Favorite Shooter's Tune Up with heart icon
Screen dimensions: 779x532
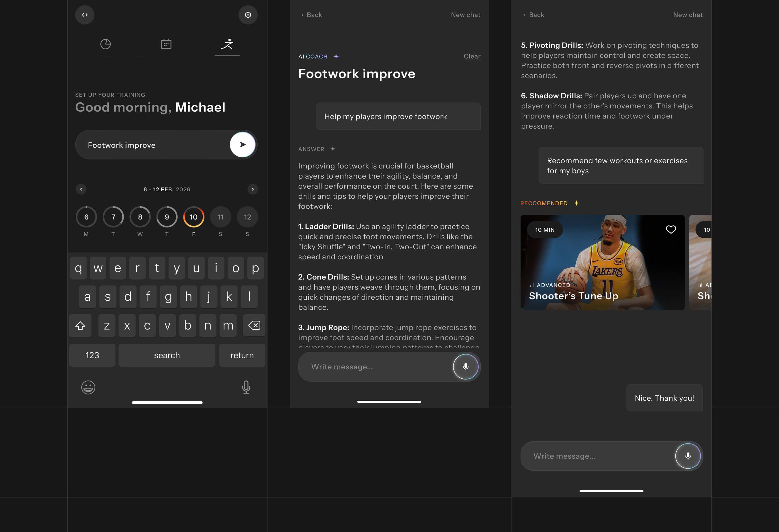pos(671,230)
